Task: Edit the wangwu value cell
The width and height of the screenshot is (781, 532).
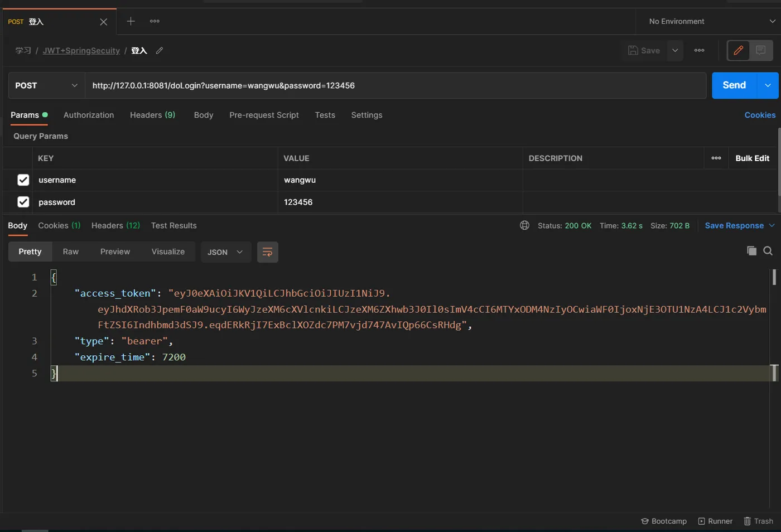Action: click(x=400, y=180)
